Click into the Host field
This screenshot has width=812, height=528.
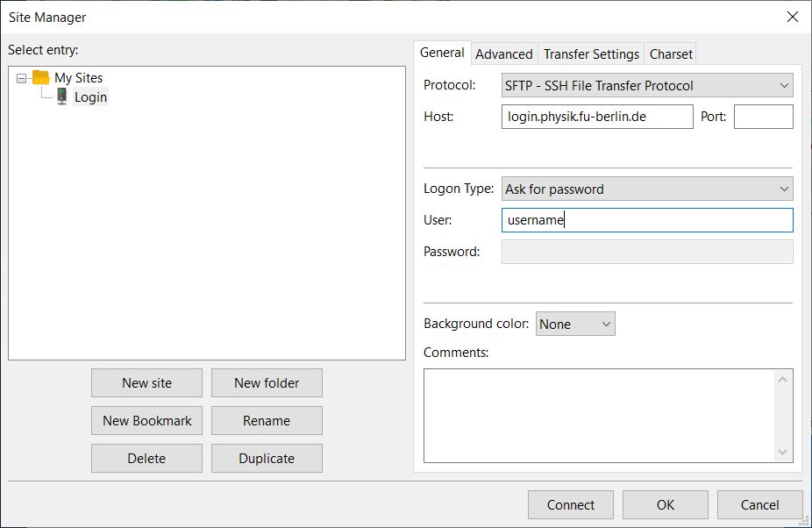click(x=597, y=117)
